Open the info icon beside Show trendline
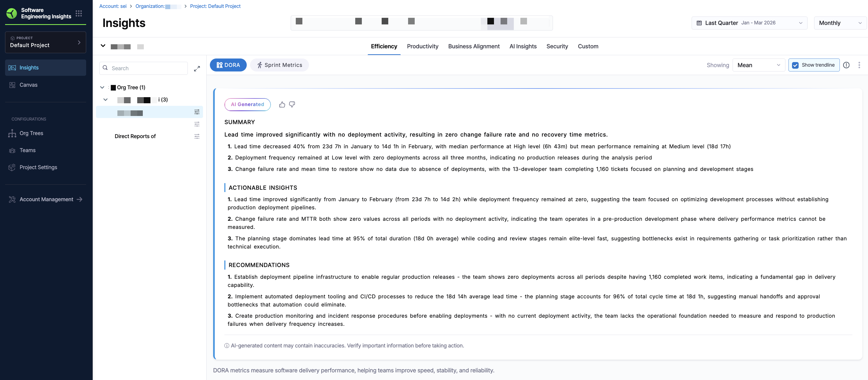This screenshot has width=868, height=380. 846,65
